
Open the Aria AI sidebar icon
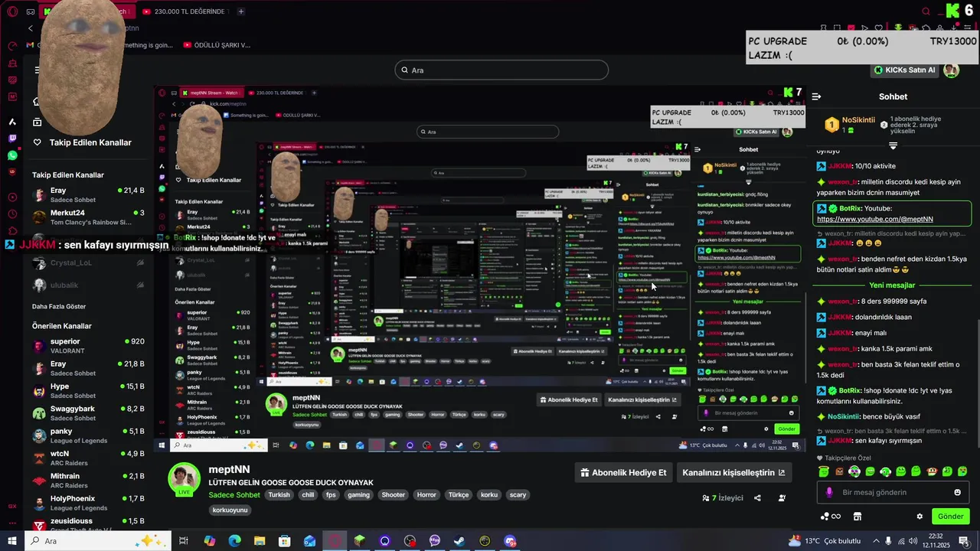pos(12,122)
